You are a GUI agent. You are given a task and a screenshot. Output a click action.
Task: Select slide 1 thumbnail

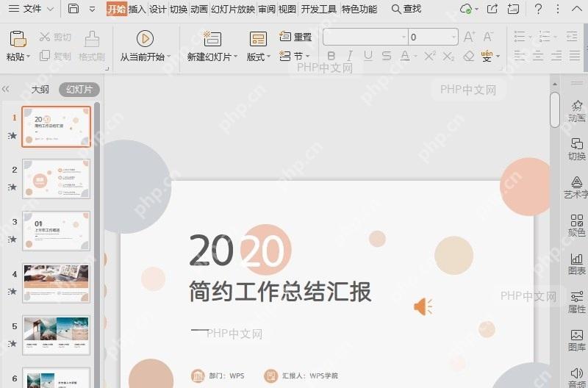57,126
